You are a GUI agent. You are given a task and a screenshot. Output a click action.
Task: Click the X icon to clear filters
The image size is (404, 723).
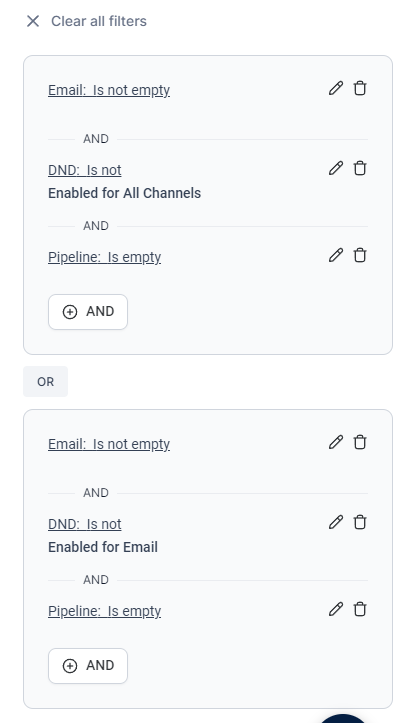tap(33, 21)
